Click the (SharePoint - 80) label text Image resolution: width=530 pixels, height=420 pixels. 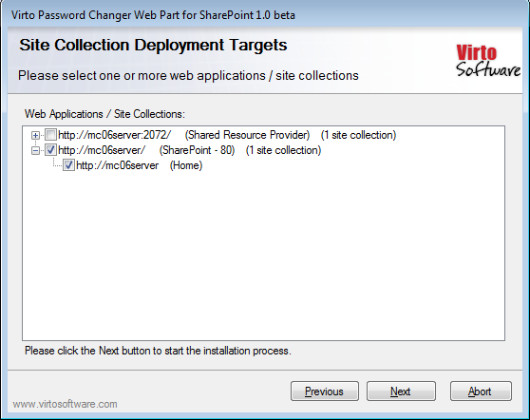[197, 150]
